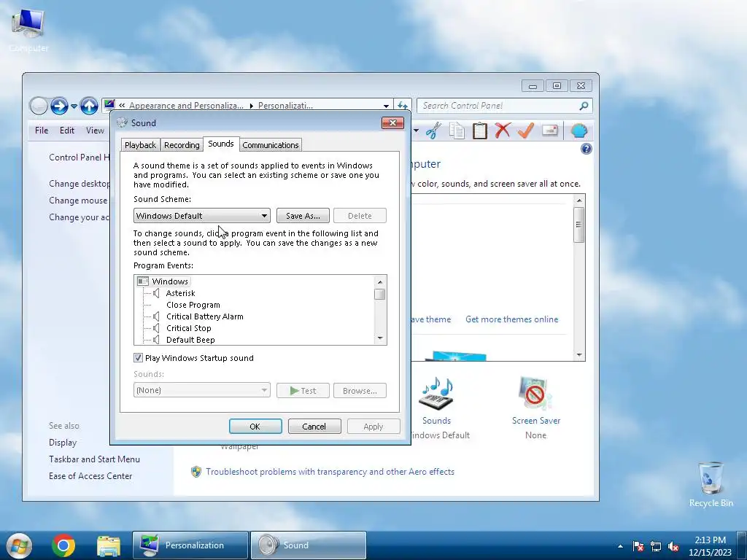Click the themes list scrollbar thumb
The height and width of the screenshot is (560, 747).
coord(578,225)
